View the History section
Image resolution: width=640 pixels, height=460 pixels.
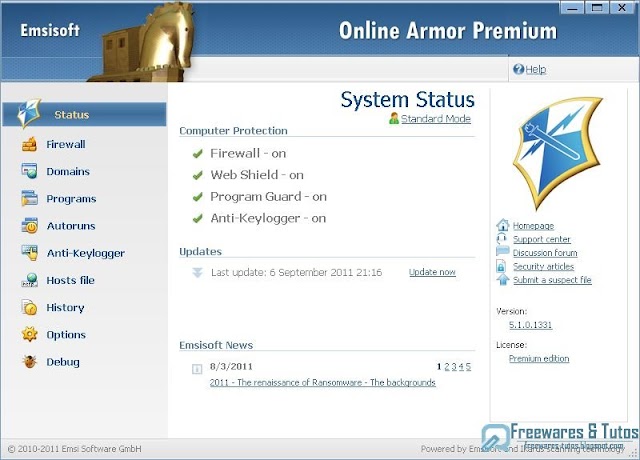click(65, 307)
